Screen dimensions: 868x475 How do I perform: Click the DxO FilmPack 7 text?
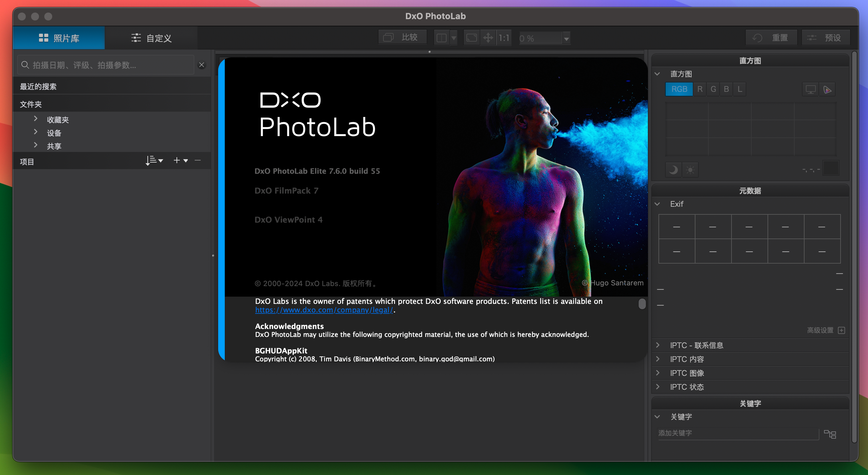pos(286,191)
